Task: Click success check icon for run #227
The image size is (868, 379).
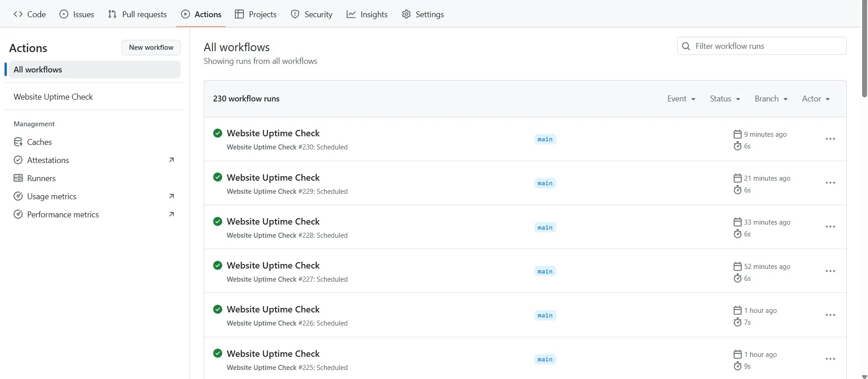Action: pos(218,265)
